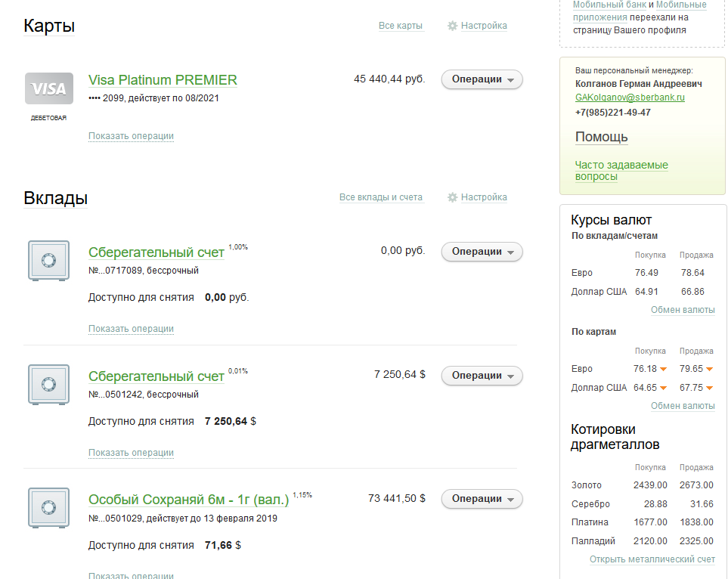Click Золото purchase price 2439.00

650,485
